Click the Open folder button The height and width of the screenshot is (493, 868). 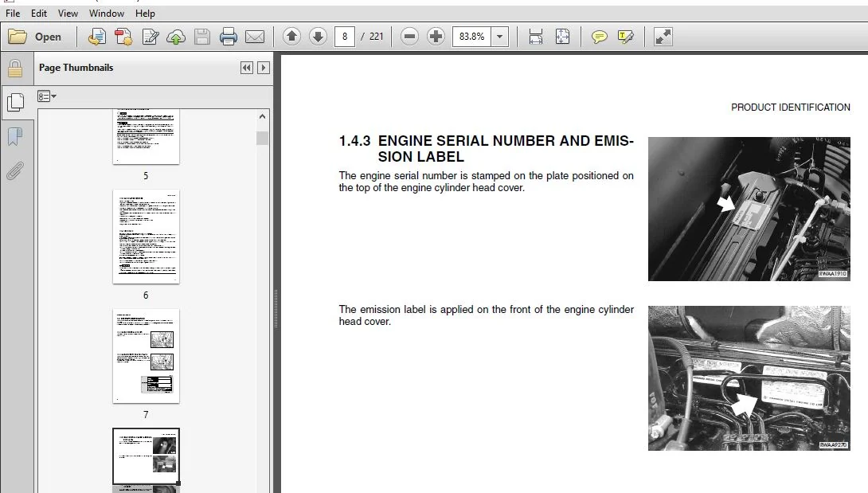(34, 37)
